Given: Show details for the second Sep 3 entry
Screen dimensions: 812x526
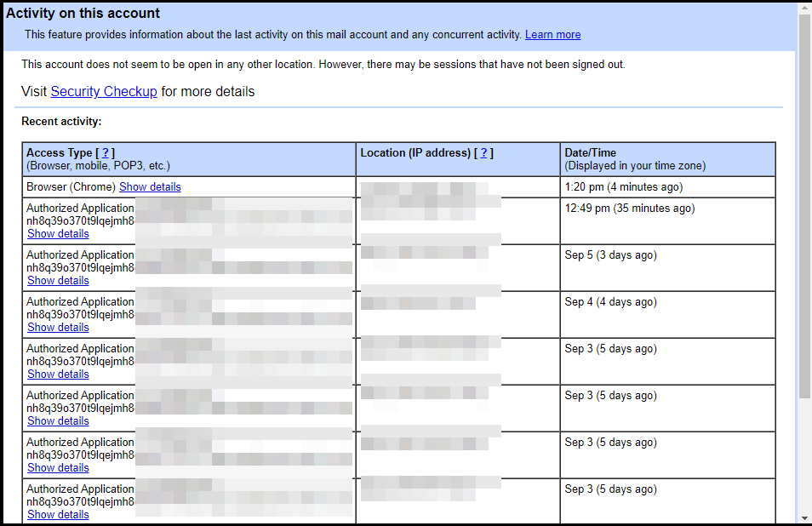Looking at the screenshot, I should click(x=58, y=421).
